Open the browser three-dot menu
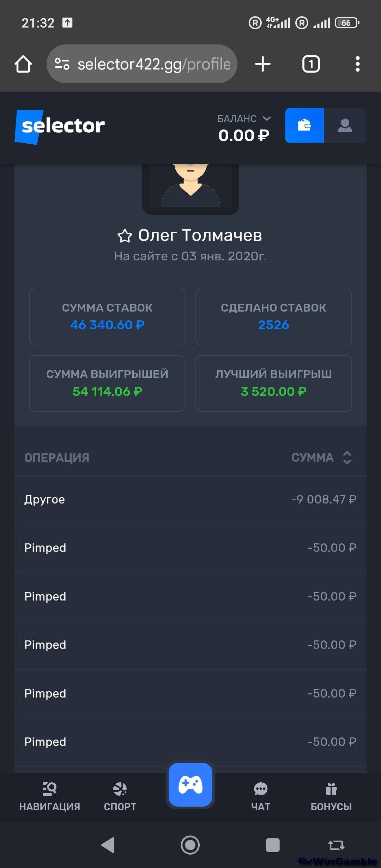This screenshot has height=868, width=381. [357, 64]
